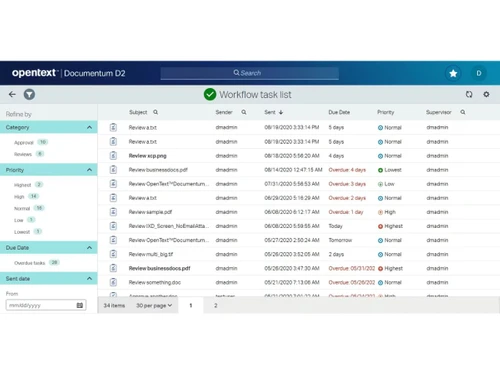Open the 30 per page dropdown
This screenshot has height=375, width=500.
click(x=154, y=305)
